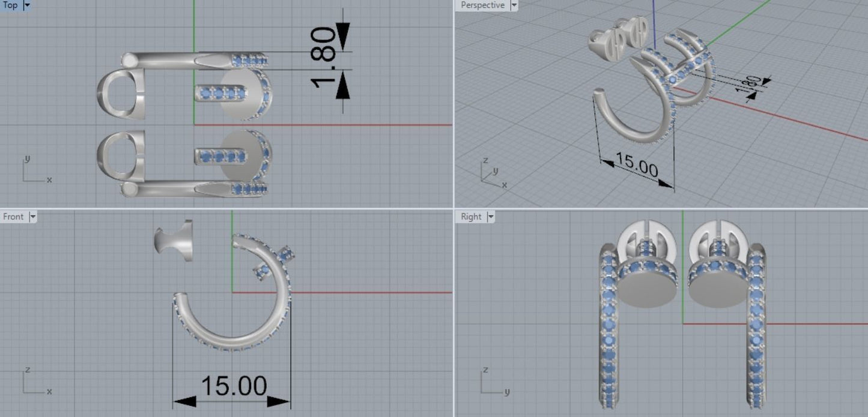Expand the Perspective viewport menu arrow
Screen dimensions: 868x417
[514, 5]
